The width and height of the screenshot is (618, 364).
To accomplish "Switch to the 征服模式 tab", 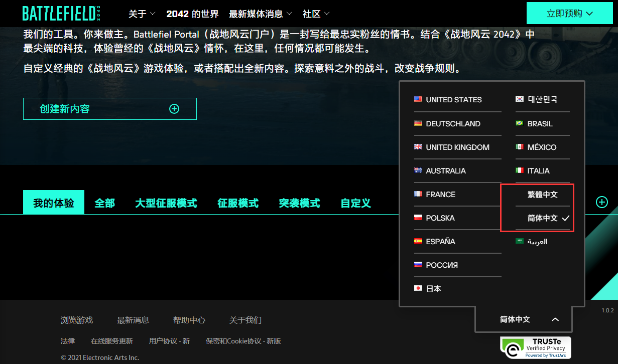I will click(x=238, y=203).
